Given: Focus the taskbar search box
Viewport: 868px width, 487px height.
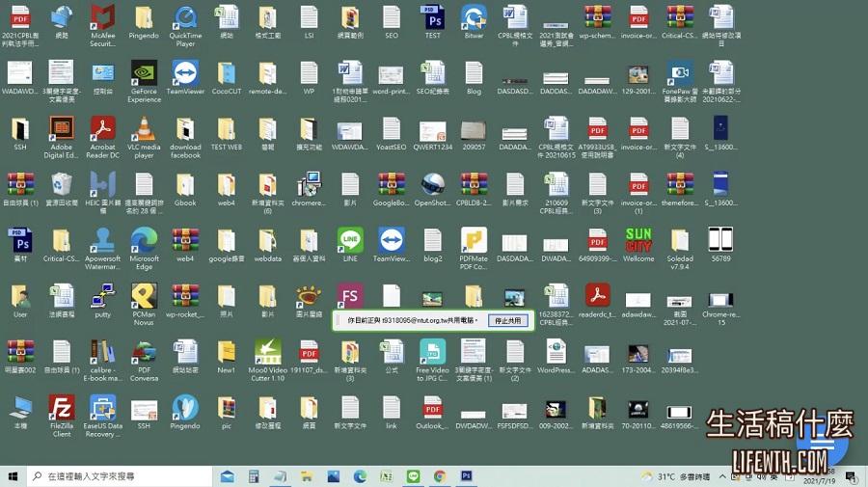Looking at the screenshot, I should click(120, 476).
